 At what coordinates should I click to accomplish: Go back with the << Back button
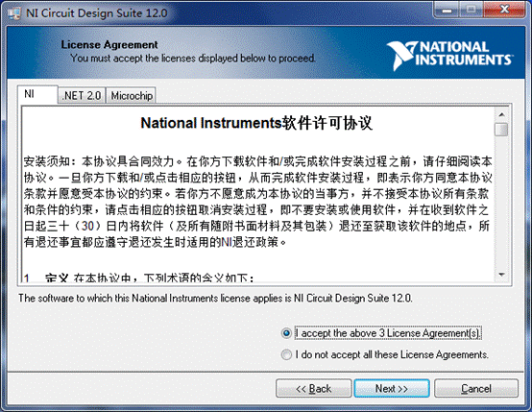coord(313,388)
